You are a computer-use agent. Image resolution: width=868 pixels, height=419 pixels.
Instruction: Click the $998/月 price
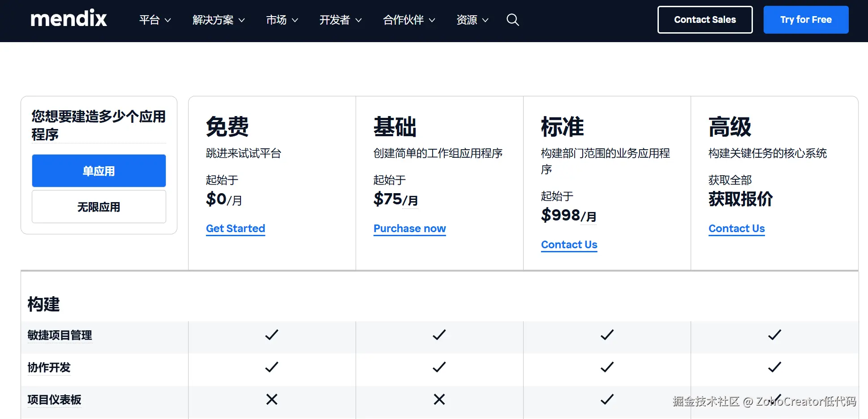(x=569, y=215)
